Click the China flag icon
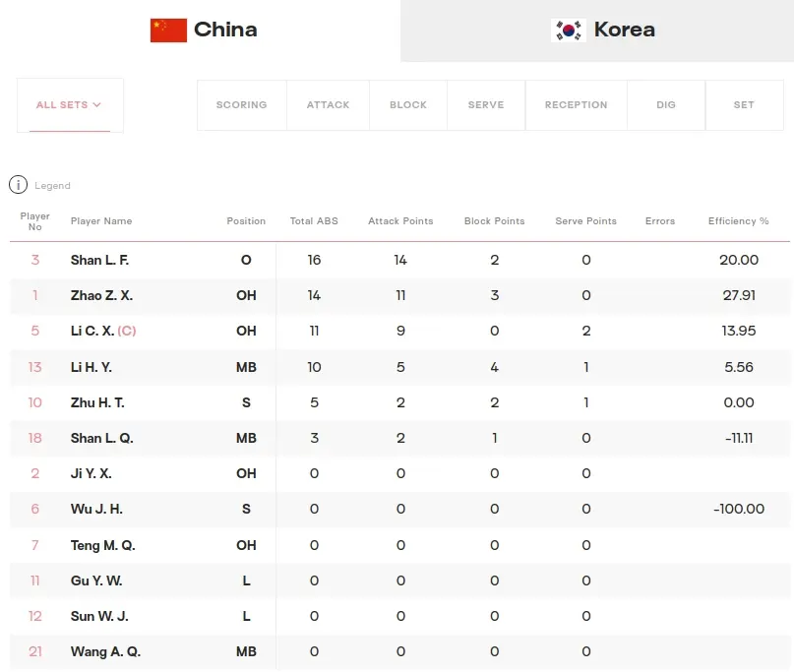The image size is (794, 672). pyautogui.click(x=168, y=31)
